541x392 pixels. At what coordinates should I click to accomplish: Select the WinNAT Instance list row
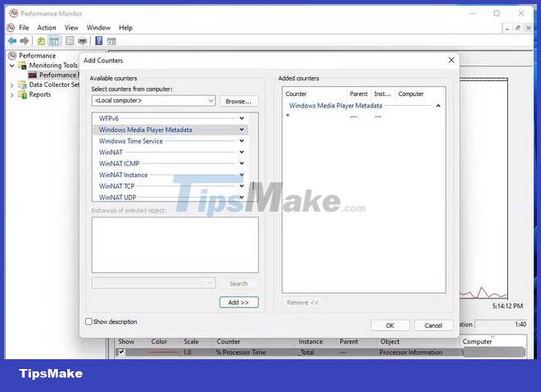pos(170,175)
